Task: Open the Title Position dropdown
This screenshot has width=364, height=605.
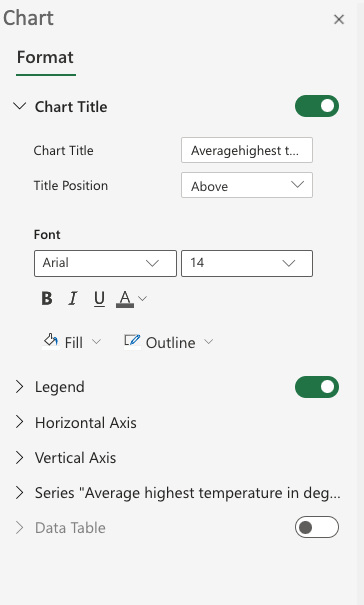Action: tap(247, 185)
